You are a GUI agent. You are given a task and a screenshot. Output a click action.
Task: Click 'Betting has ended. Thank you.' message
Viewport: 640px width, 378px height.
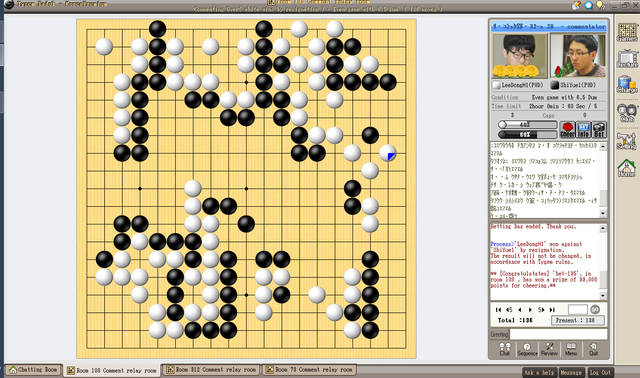pos(533,227)
